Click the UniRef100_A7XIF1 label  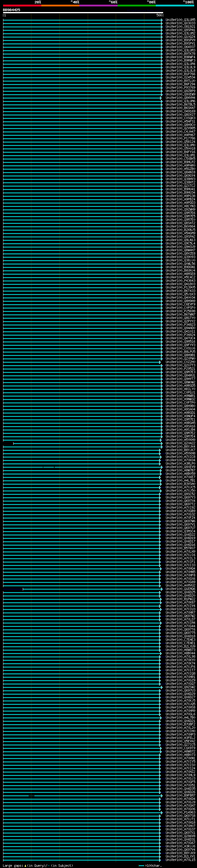tap(180, 562)
